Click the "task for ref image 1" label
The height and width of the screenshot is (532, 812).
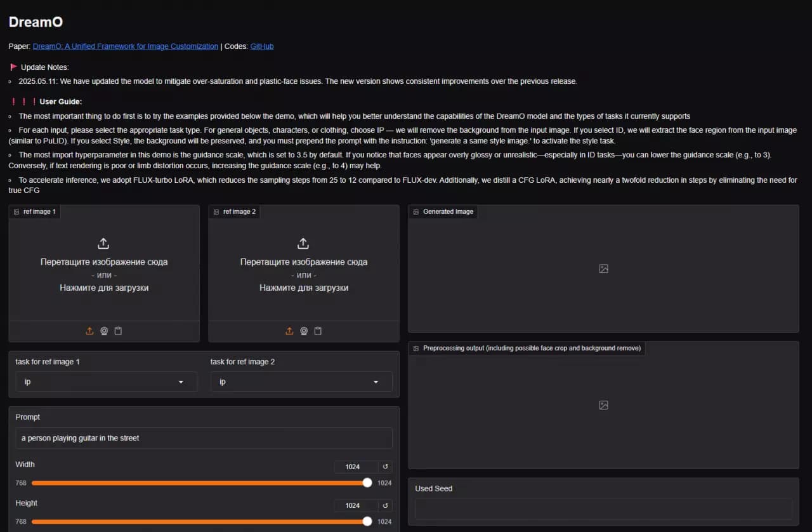[x=48, y=362]
